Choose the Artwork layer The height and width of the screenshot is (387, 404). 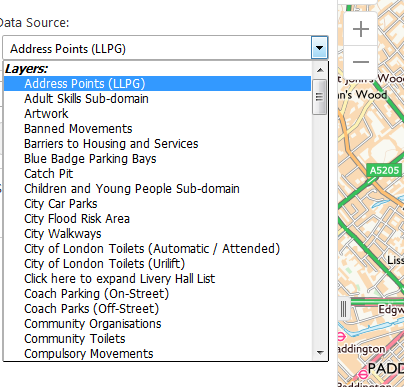tap(157, 114)
